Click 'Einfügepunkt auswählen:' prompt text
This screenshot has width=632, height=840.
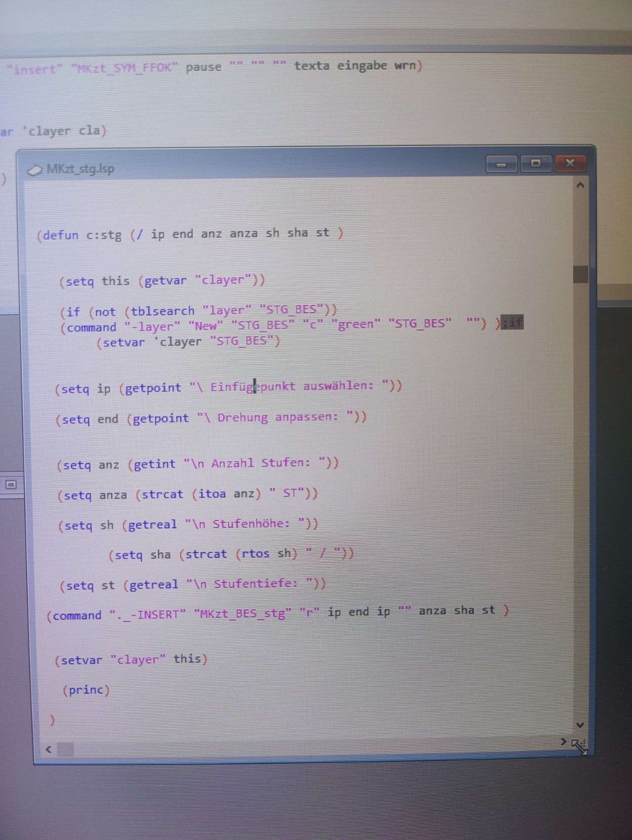292,386
